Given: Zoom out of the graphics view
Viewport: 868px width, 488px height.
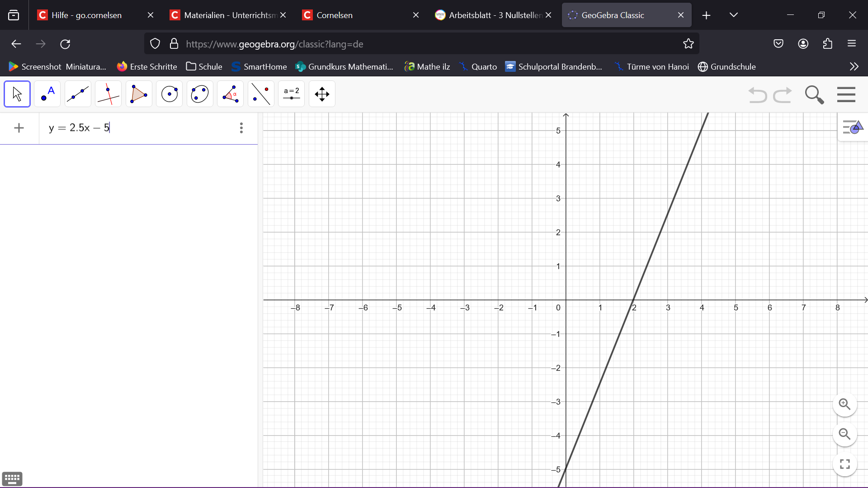Looking at the screenshot, I should 844,434.
